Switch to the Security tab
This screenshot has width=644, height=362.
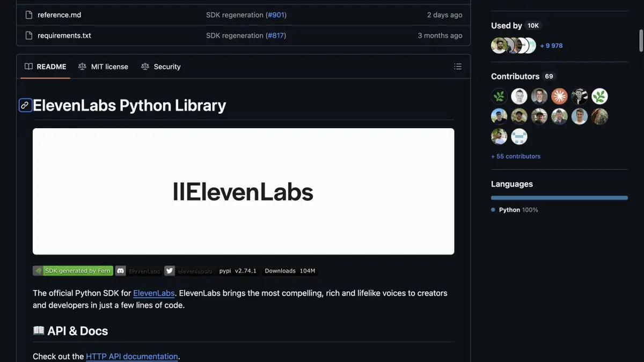point(160,67)
